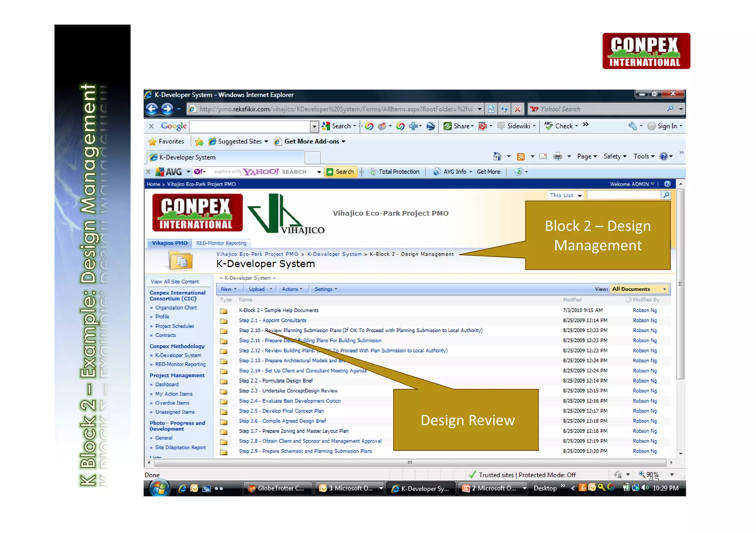Viewport: 756px width, 534px height.
Task: Click the Windows Start orb
Action: click(159, 488)
